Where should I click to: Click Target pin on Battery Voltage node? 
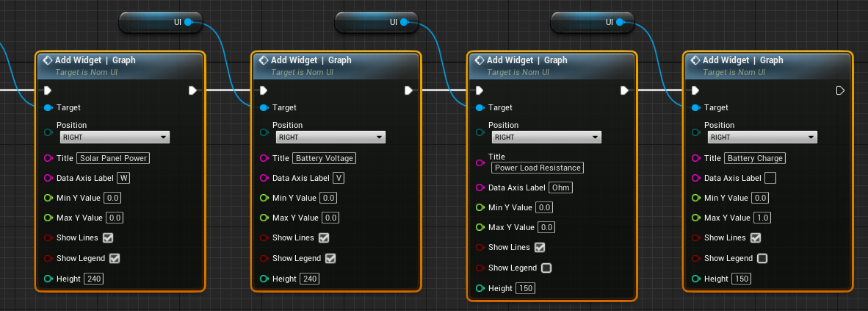(x=264, y=107)
